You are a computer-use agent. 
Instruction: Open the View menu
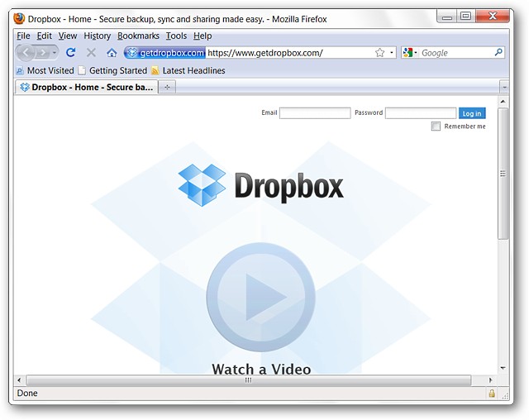pyautogui.click(x=68, y=36)
